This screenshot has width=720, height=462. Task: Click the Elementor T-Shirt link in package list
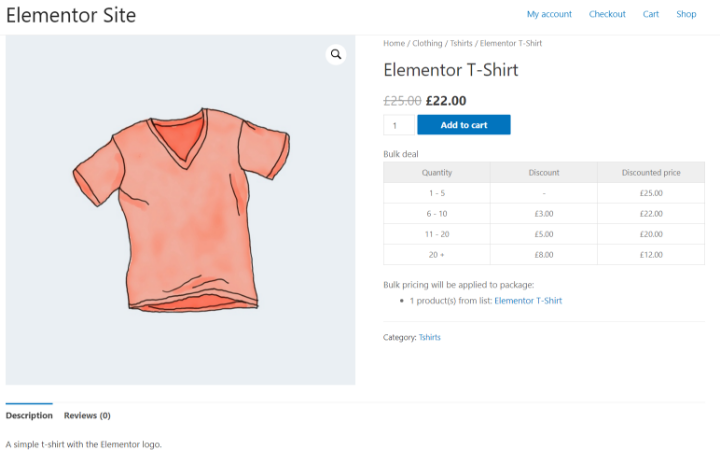tap(528, 300)
